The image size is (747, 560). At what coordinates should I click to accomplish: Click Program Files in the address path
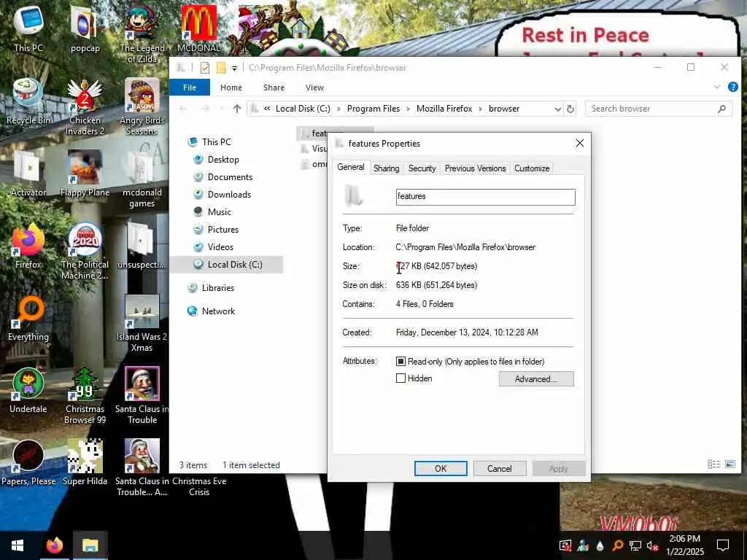tap(373, 109)
